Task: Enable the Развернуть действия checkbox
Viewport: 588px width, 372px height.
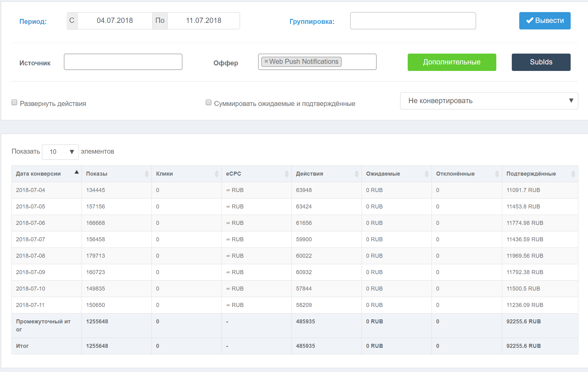Action: 14,103
